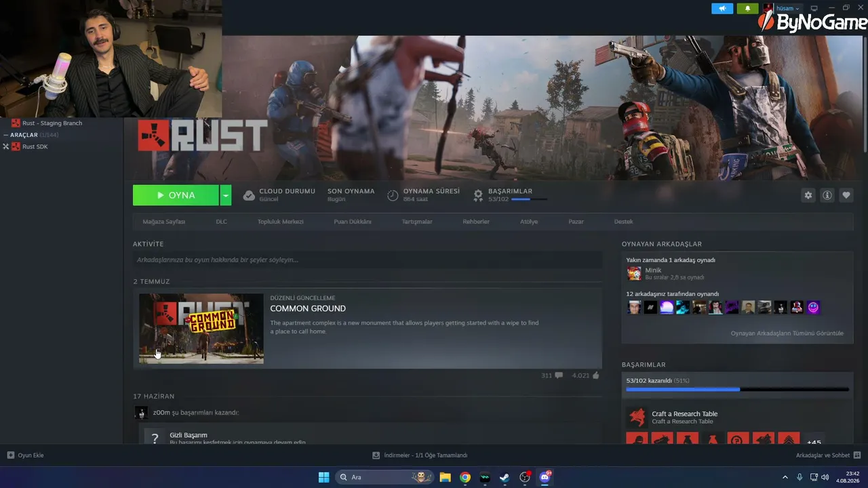Click the green OYNA play button
This screenshot has height=488, width=868.
176,195
